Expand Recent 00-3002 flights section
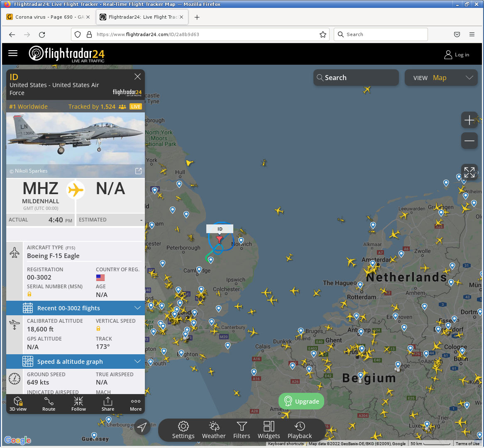The image size is (484, 448). [75, 308]
